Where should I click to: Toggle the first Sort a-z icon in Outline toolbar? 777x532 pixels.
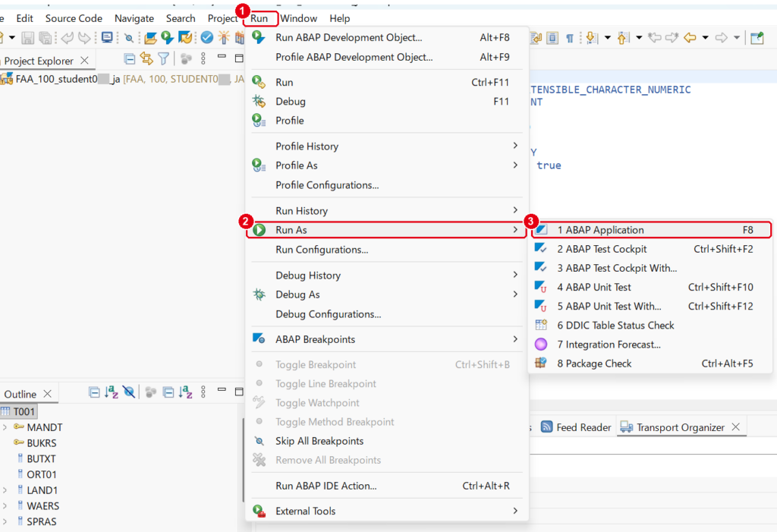click(x=111, y=392)
